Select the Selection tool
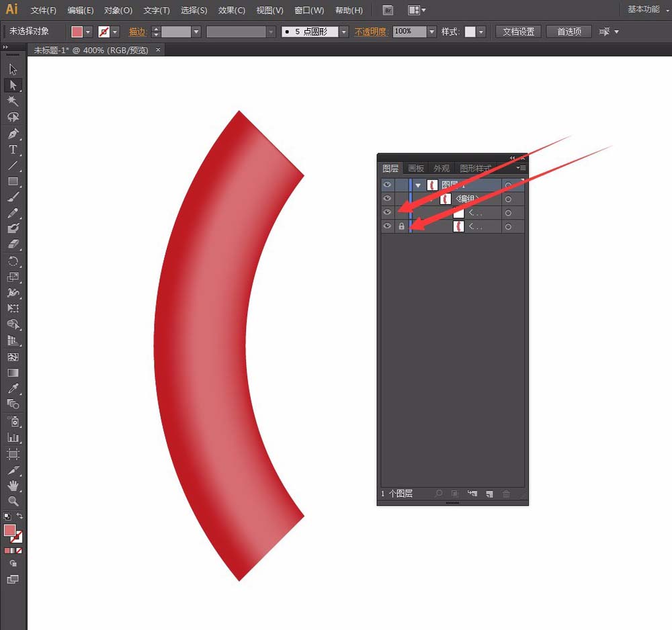The width and height of the screenshot is (672, 630). pyautogui.click(x=13, y=69)
